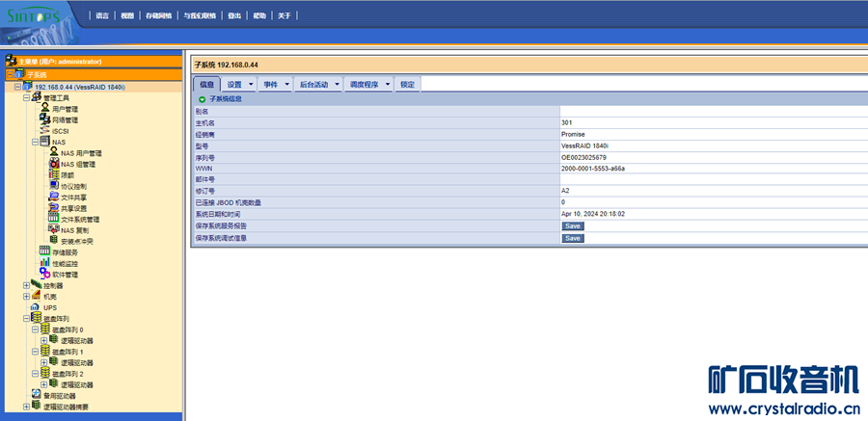This screenshot has width=868, height=421.
Task: Collapse the 管理工具 branch
Action: click(26, 98)
